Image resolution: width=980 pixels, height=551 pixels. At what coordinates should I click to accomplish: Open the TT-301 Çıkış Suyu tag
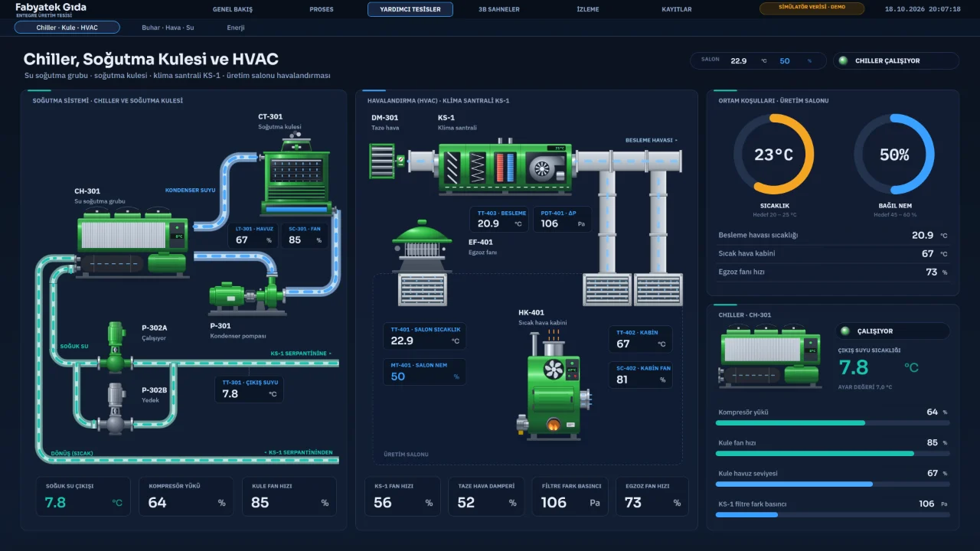250,389
